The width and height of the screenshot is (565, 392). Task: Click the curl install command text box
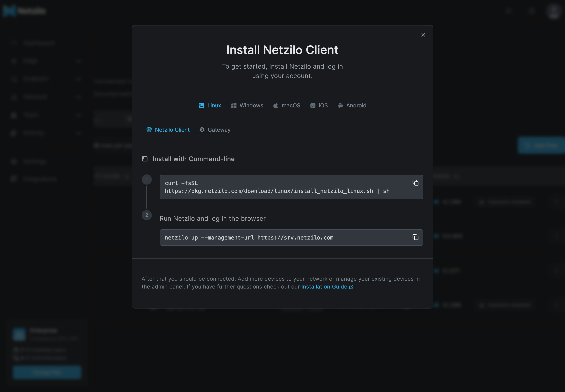pyautogui.click(x=291, y=187)
